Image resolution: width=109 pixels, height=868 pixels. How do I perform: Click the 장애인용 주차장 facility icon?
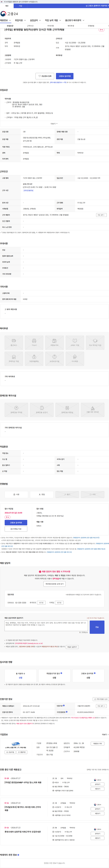[x=16, y=410]
